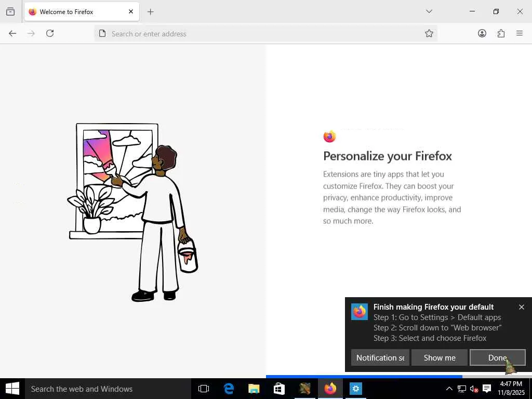Open the network status tray icon
This screenshot has height=399, width=532.
pos(462,389)
